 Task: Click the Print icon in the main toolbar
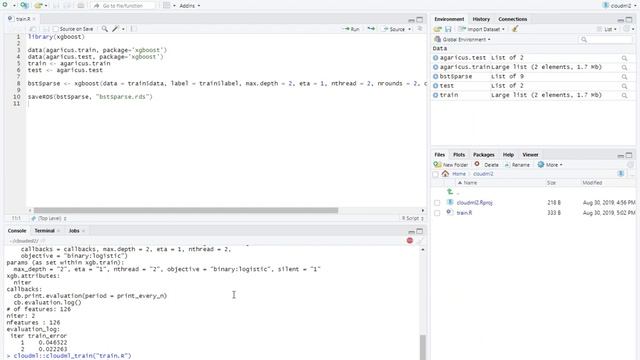coord(81,6)
